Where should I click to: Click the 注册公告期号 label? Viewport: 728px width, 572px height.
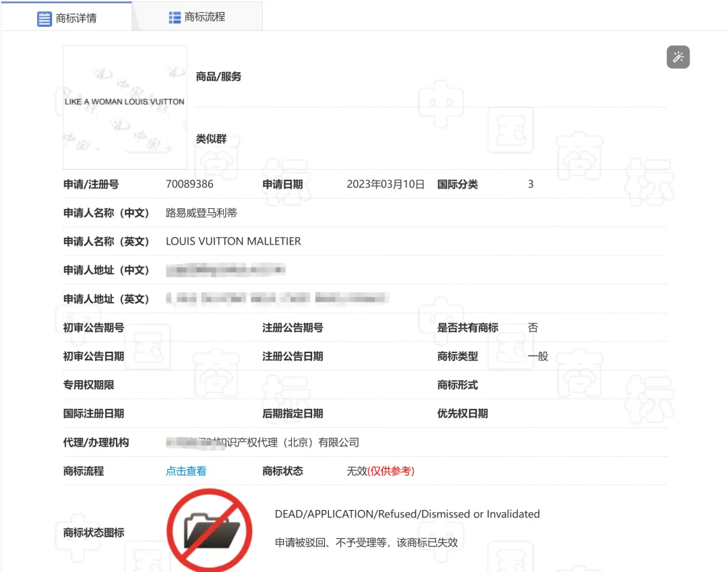click(293, 327)
